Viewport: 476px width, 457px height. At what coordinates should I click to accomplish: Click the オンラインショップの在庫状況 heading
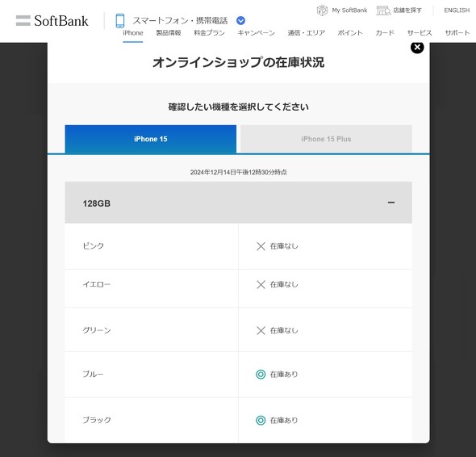point(238,63)
